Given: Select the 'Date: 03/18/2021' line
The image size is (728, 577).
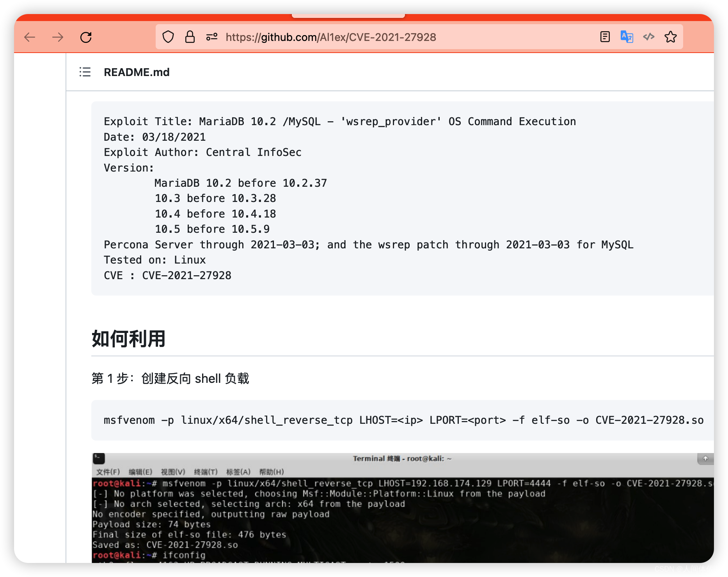Looking at the screenshot, I should [x=154, y=137].
